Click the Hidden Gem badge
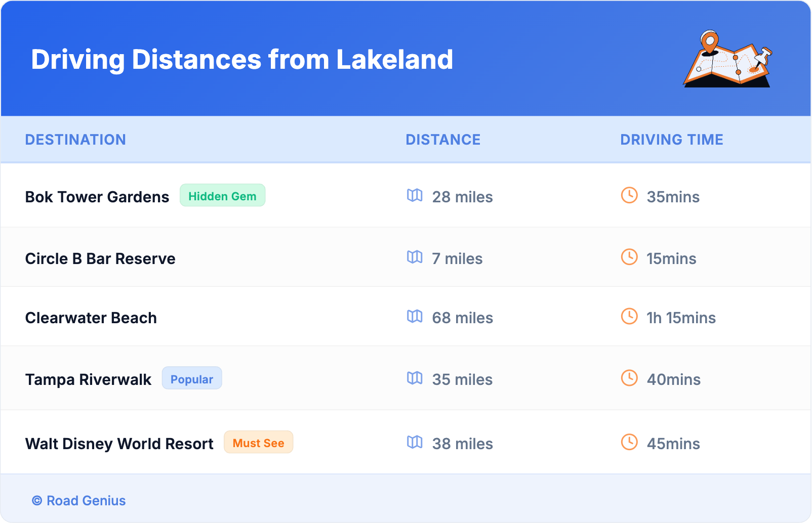The height and width of the screenshot is (523, 812). pyautogui.click(x=222, y=196)
